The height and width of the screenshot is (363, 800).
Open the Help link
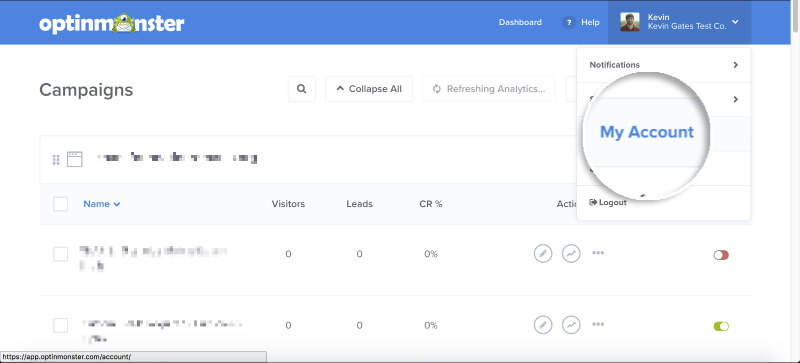tap(590, 22)
